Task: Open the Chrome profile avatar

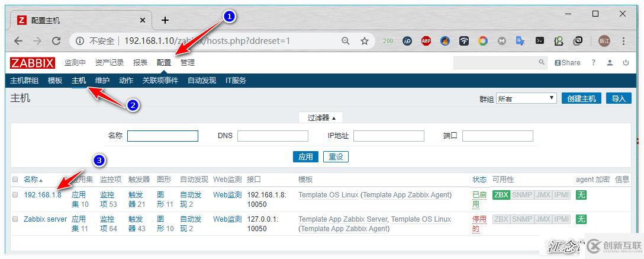Action: [x=604, y=41]
